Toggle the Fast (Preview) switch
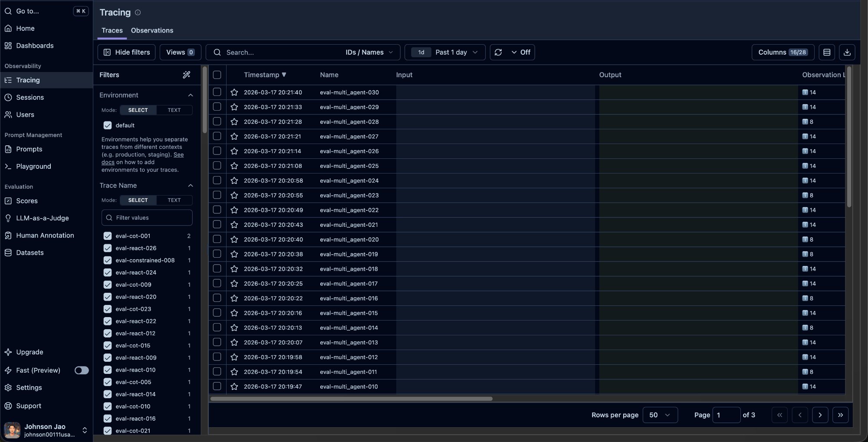Screen dimensions: 868x442 click(x=81, y=370)
